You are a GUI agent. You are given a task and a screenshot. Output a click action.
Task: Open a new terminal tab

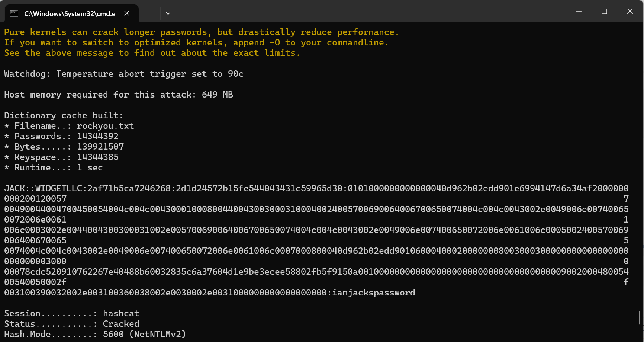pos(151,13)
